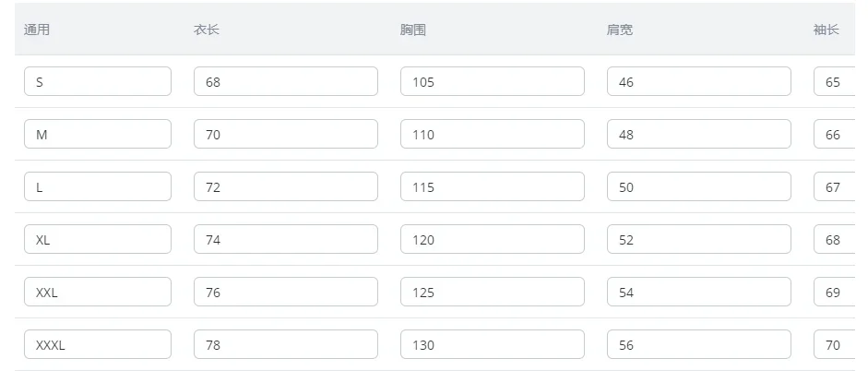The width and height of the screenshot is (868, 371).
Task: Select the chest input with value 130
Action: 492,344
